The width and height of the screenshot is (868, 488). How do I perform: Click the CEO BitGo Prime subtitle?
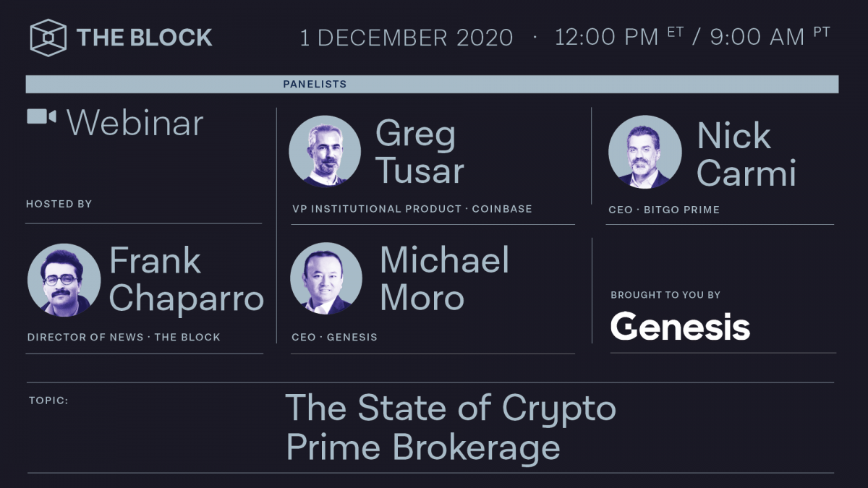pyautogui.click(x=664, y=210)
